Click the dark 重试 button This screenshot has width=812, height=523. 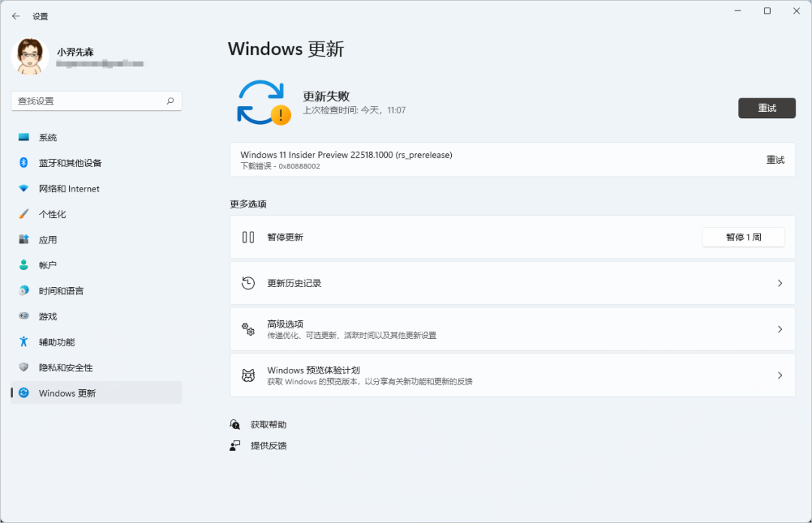766,108
